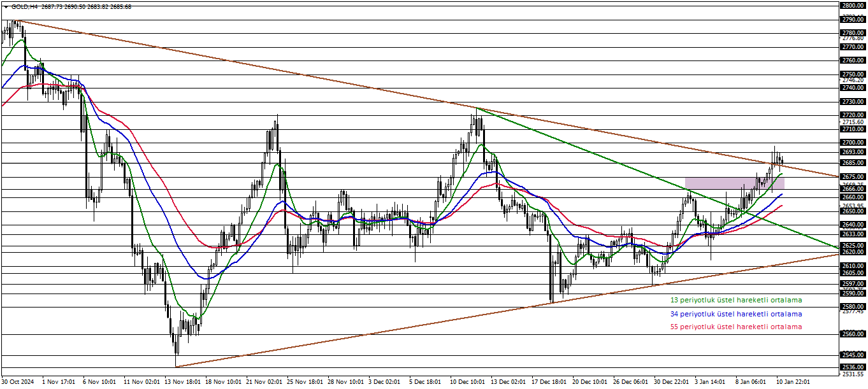
Task: Click the 2780.00 price level label
Action: click(x=852, y=33)
